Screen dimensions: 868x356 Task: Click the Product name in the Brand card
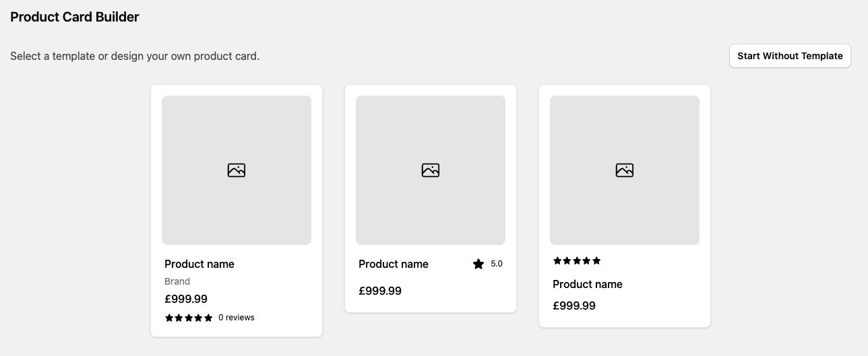(x=199, y=264)
